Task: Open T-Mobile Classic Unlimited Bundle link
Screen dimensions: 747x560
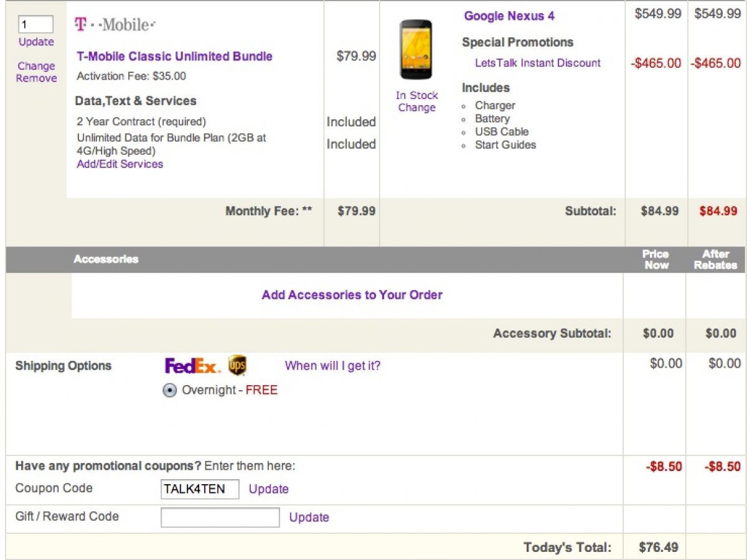Action: click(x=174, y=56)
